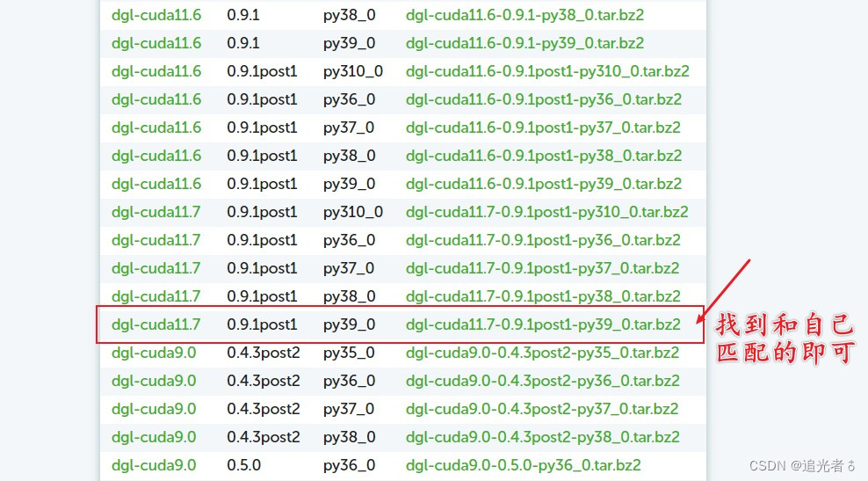
Task: Select dgl-cuda11.7-0.9.1post1-py310_0.tar.bz2 file
Action: point(547,212)
